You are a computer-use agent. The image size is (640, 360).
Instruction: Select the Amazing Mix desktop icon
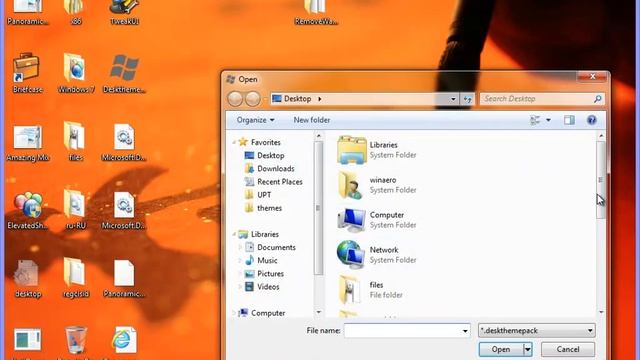(x=28, y=142)
